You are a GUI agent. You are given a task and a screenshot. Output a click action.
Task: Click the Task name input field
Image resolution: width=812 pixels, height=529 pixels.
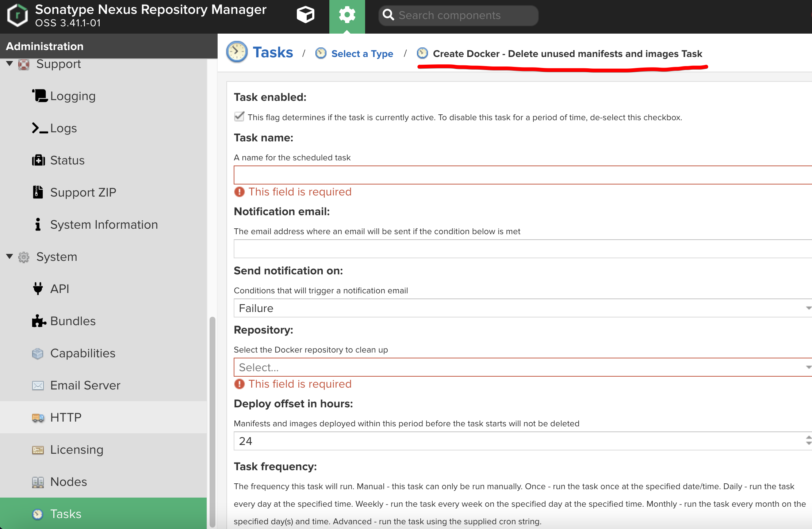click(x=523, y=175)
